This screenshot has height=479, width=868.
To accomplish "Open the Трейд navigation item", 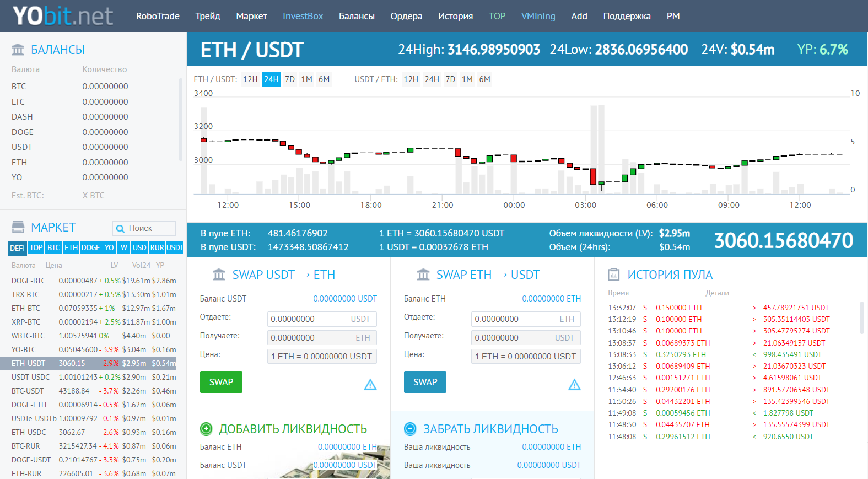I will coord(208,16).
